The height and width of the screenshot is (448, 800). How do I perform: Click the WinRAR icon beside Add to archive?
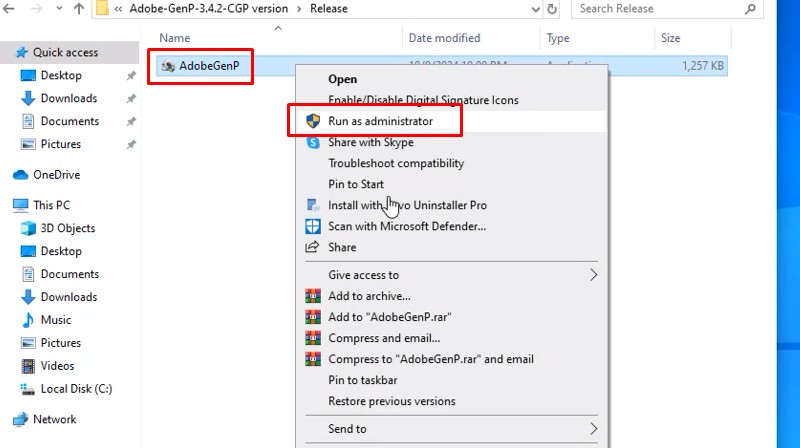coord(311,296)
